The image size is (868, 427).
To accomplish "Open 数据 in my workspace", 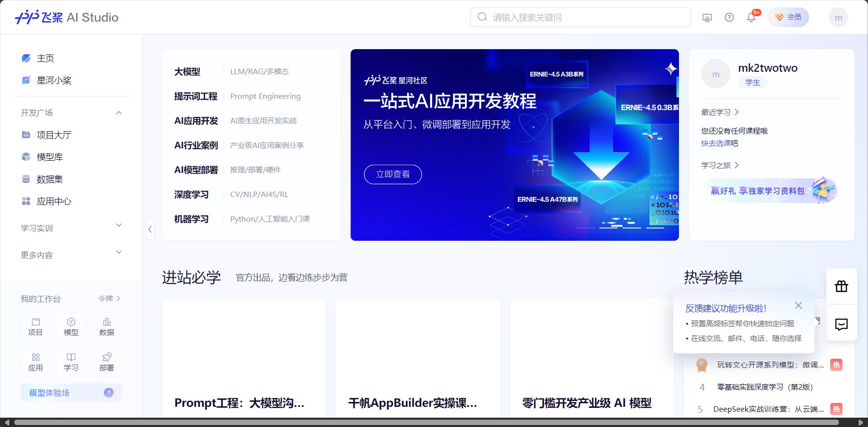I will (x=107, y=327).
